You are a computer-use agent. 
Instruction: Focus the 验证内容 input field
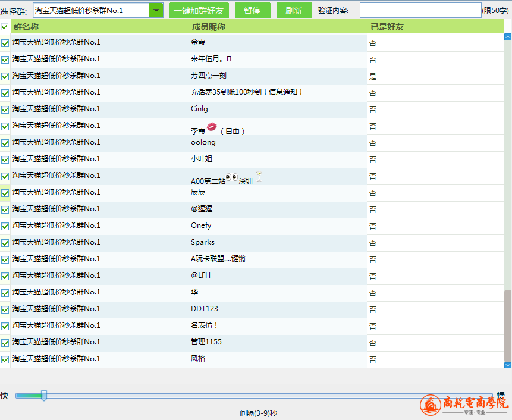coord(420,11)
